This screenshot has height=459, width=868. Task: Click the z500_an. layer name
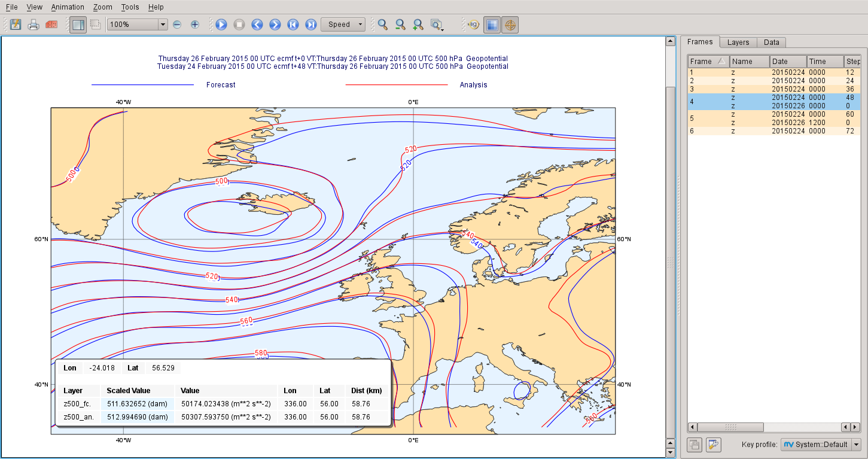tap(78, 417)
